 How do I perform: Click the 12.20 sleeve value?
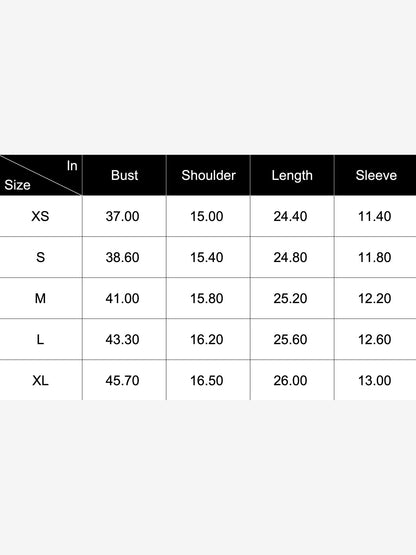click(x=374, y=298)
